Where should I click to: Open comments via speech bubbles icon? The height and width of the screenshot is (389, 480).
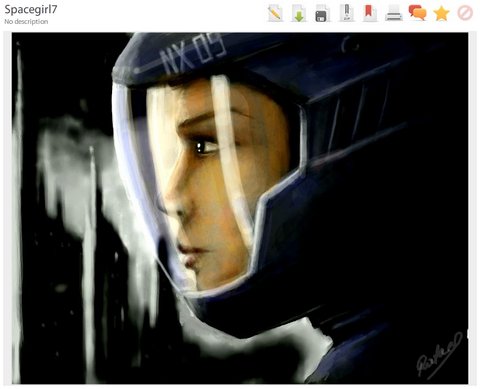417,13
